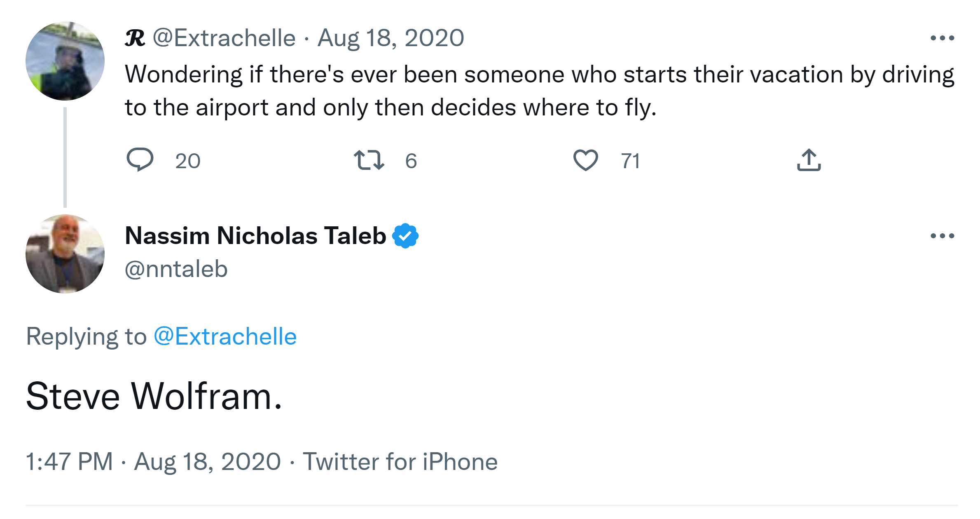Click the retweet count 6
The width and height of the screenshot is (980, 519).
tap(411, 161)
